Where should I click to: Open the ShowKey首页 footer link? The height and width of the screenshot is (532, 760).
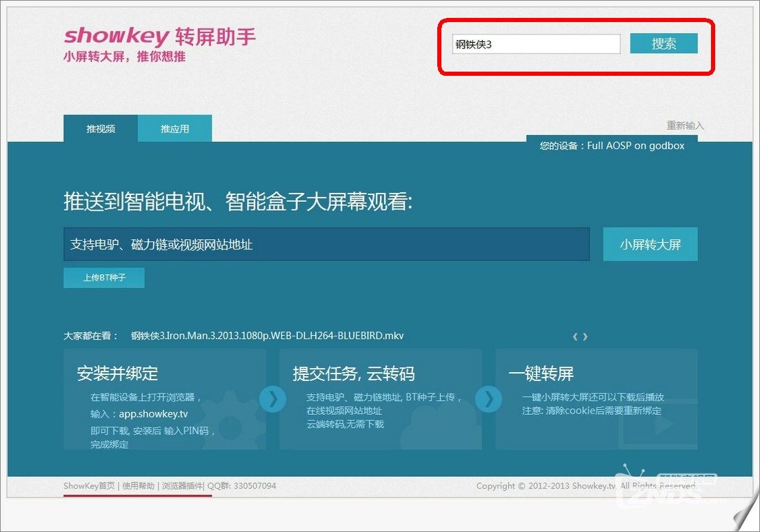pyautogui.click(x=89, y=486)
